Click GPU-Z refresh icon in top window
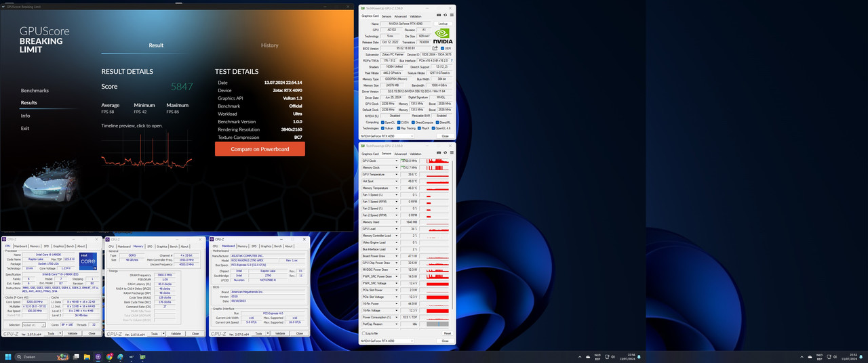868x363 pixels. point(446,15)
